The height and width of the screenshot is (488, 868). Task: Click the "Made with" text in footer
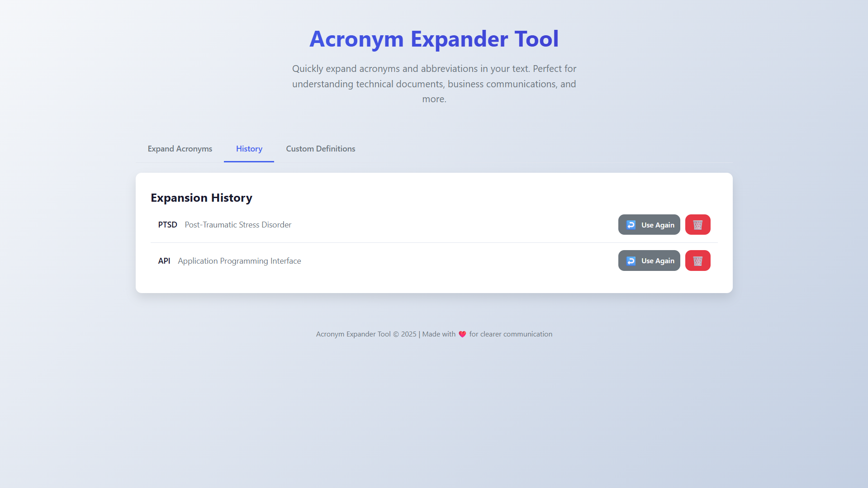click(439, 334)
